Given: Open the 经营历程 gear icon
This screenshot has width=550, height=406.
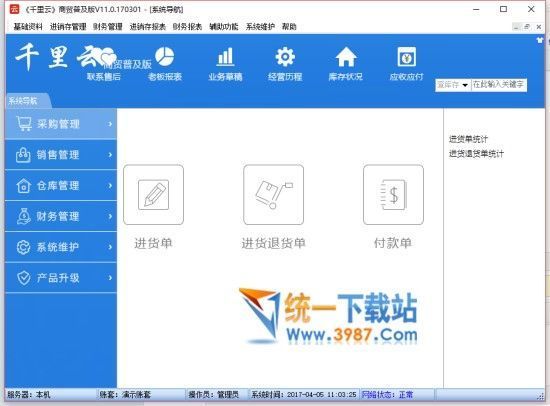Looking at the screenshot, I should point(285,56).
